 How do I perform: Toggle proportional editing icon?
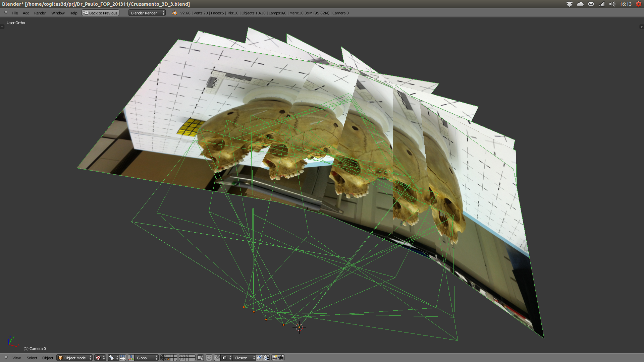209,358
